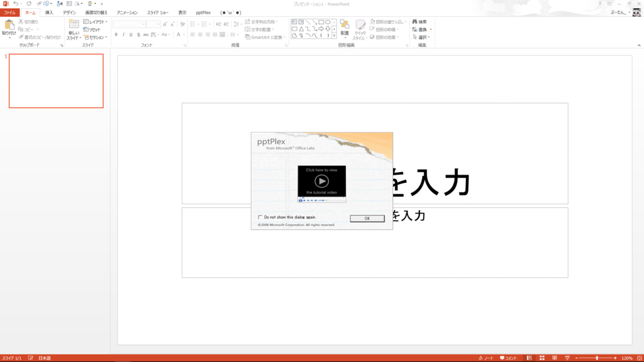644x362 pixels.
Task: Click Convert to SmartArt (SmartArt に変換)
Action: pos(265,37)
